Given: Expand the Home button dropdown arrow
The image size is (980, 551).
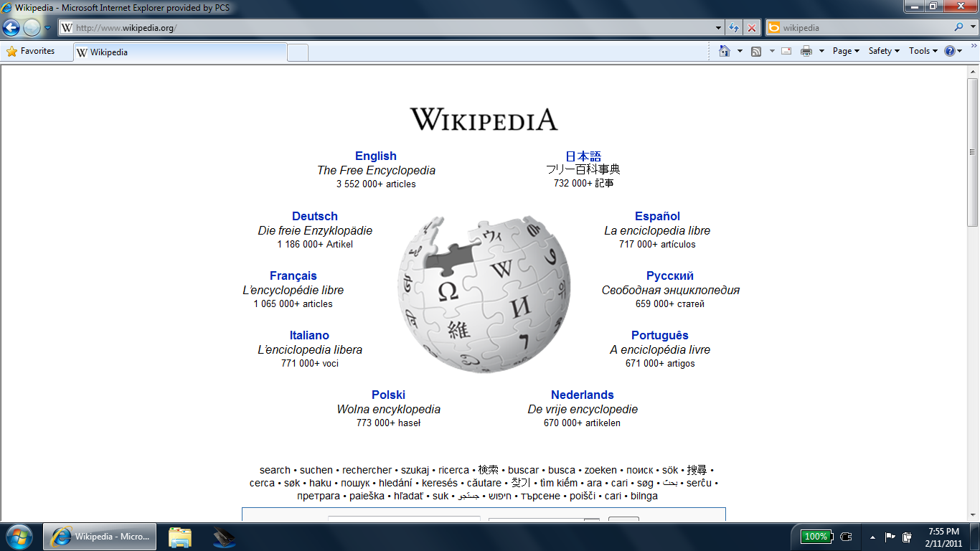Looking at the screenshot, I should 740,51.
